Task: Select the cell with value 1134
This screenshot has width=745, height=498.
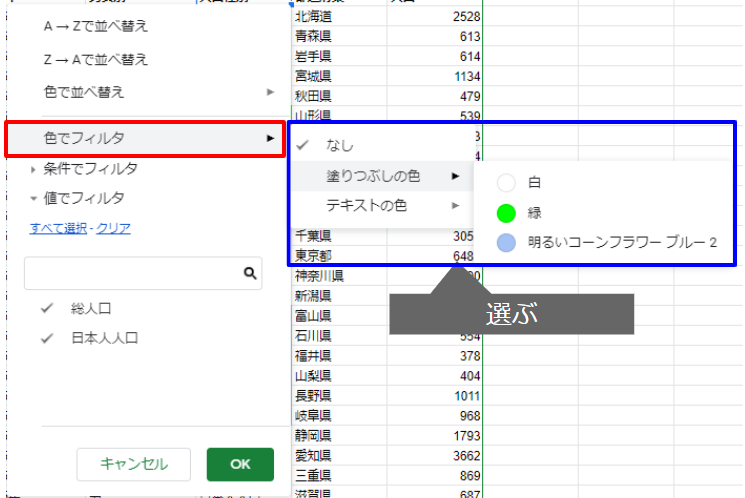Action: (x=435, y=77)
